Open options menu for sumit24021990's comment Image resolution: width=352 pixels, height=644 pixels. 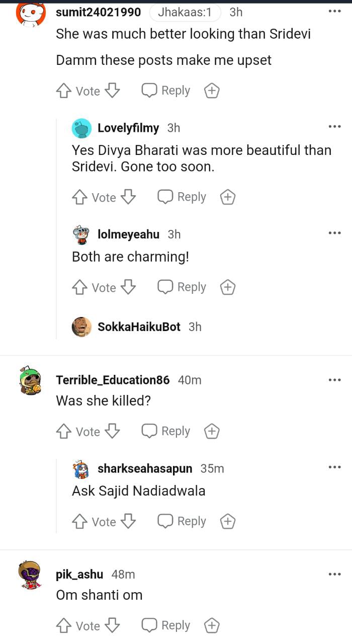pyautogui.click(x=334, y=11)
